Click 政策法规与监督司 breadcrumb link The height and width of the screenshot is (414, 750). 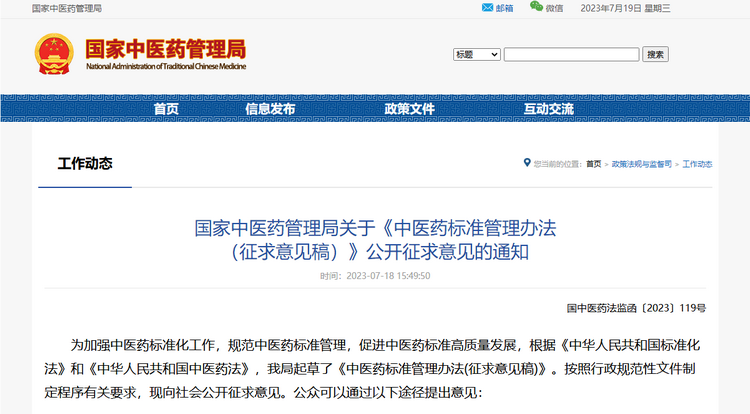[x=642, y=164]
